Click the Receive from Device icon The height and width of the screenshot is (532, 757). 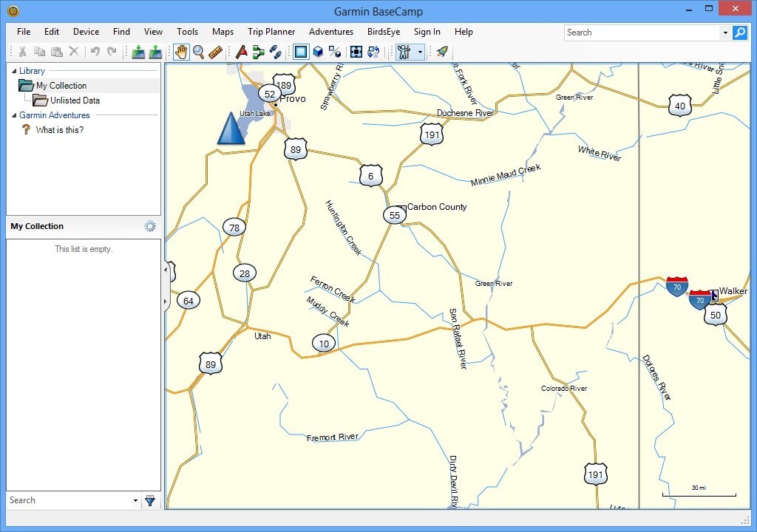tap(155, 52)
